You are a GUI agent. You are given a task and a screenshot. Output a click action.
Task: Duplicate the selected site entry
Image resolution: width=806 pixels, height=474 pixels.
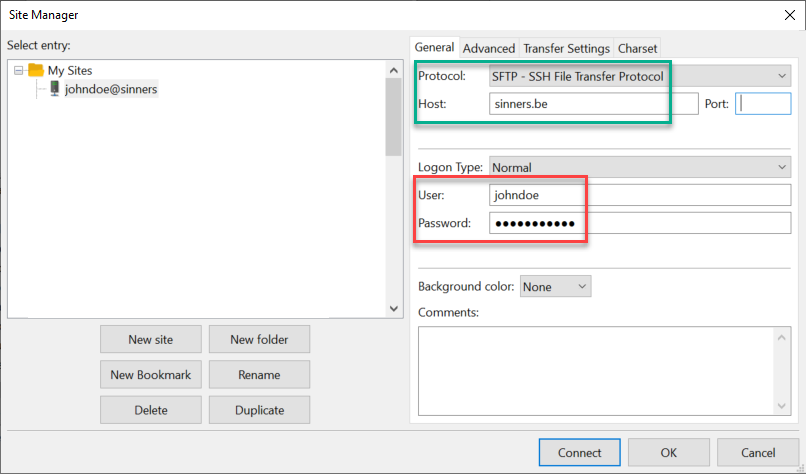(259, 410)
